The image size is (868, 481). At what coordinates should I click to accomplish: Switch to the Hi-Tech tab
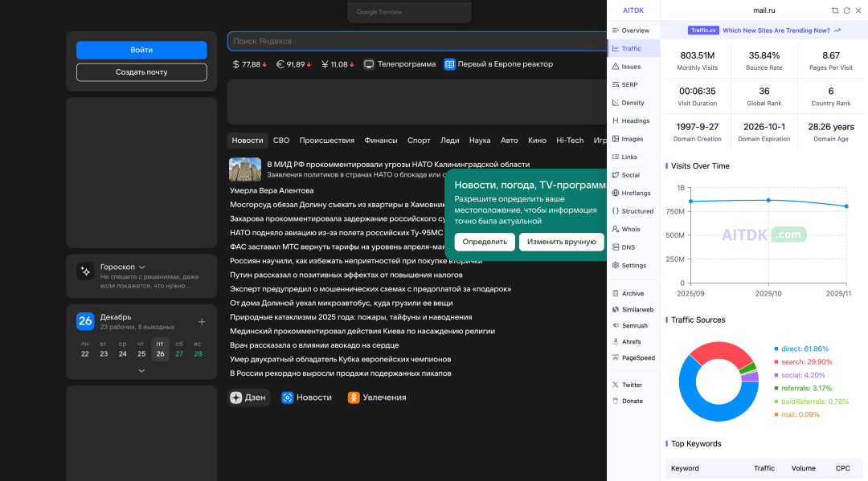(x=570, y=141)
